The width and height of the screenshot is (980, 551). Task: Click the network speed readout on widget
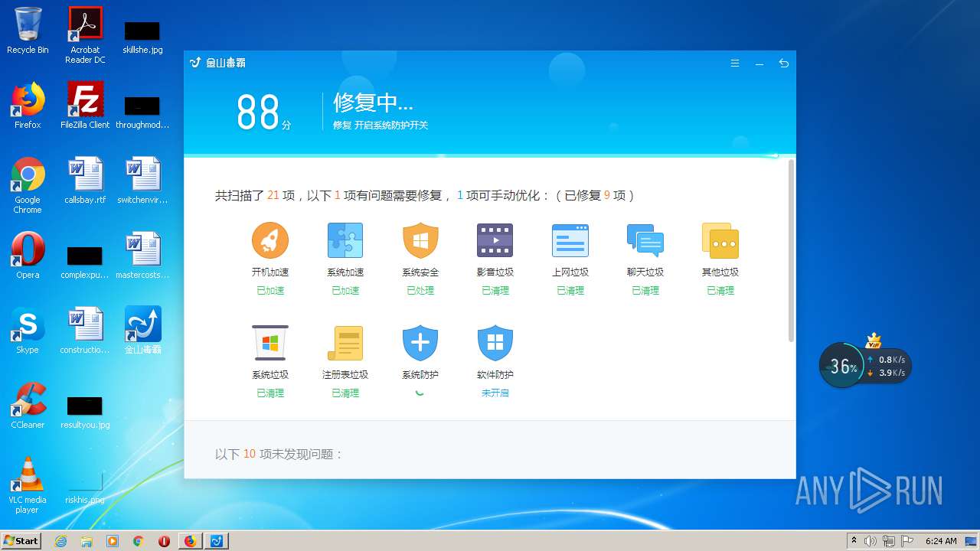(887, 367)
